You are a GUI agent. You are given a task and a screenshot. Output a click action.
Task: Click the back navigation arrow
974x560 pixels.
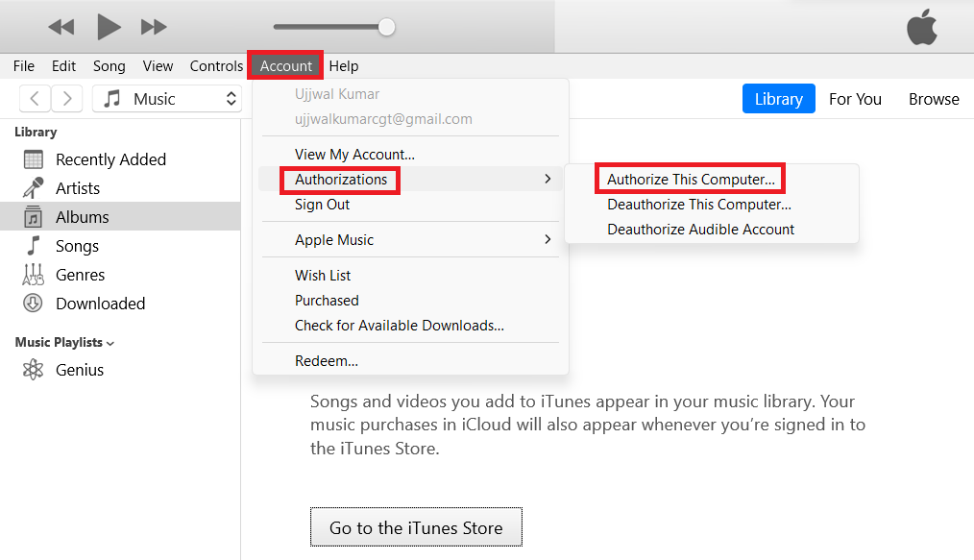(x=35, y=98)
